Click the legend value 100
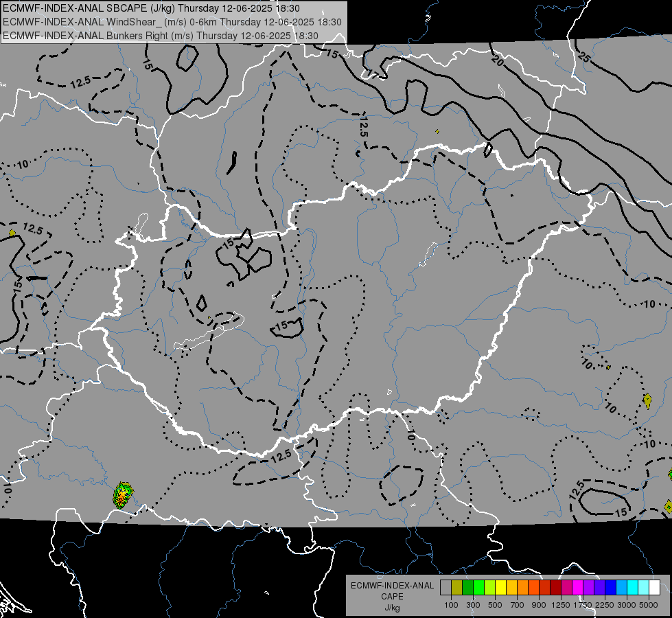 451,605
